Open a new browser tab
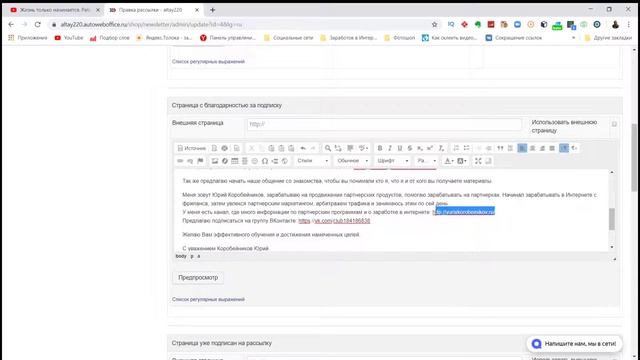The image size is (640, 360). click(x=212, y=10)
